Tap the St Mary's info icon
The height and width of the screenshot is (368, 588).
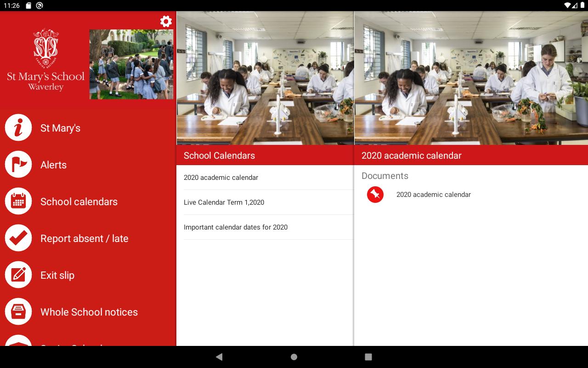(18, 128)
